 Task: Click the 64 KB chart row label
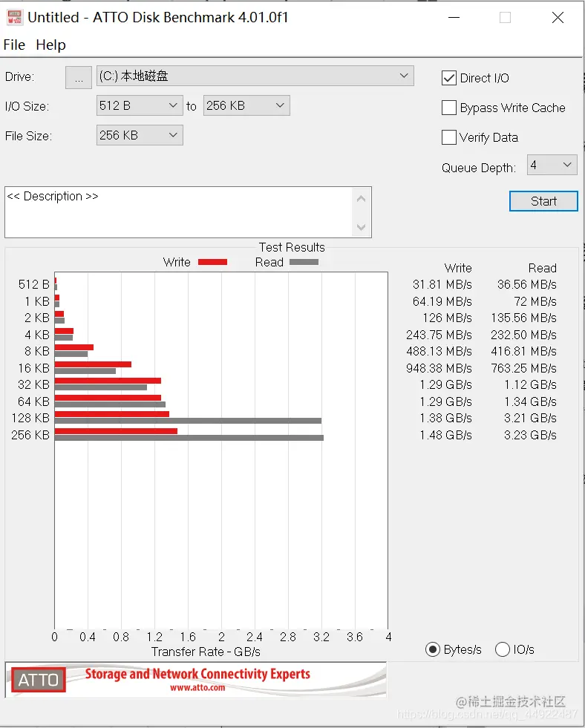point(33,401)
